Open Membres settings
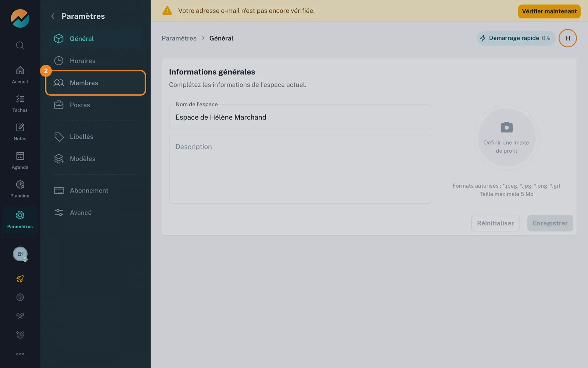 (96, 83)
